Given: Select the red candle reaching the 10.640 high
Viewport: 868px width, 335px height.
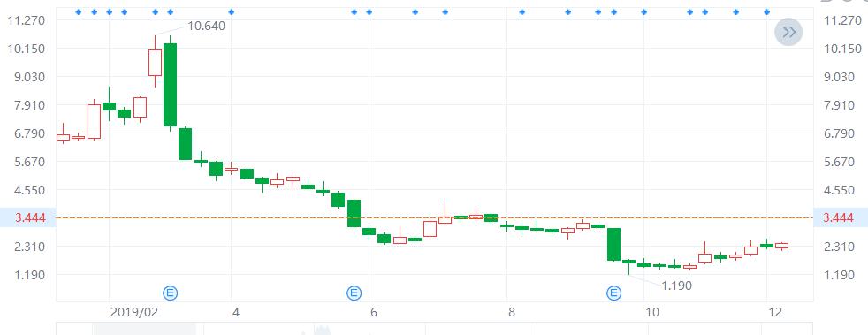Looking at the screenshot, I should (x=155, y=62).
